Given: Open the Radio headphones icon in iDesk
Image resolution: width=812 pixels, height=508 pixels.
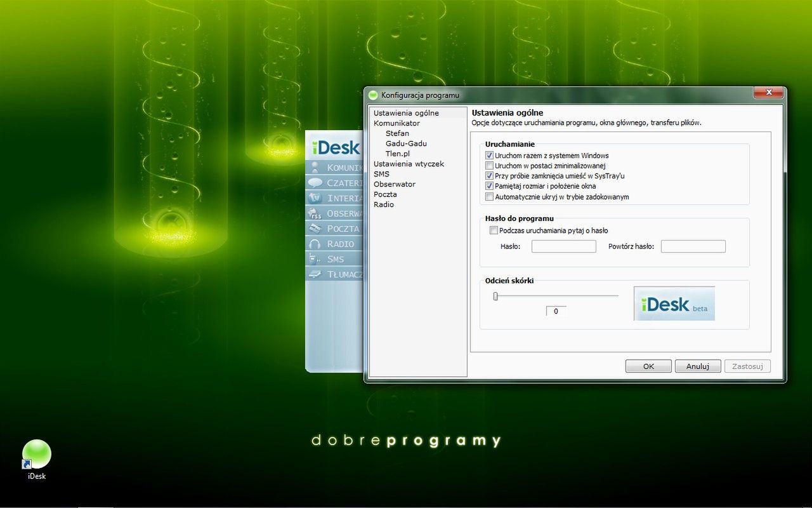Looking at the screenshot, I should [x=315, y=244].
